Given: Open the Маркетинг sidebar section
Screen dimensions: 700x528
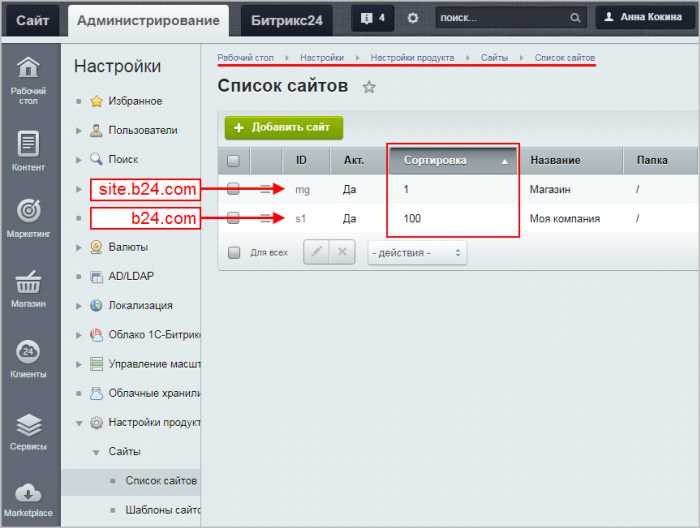Looking at the screenshot, I should click(28, 218).
